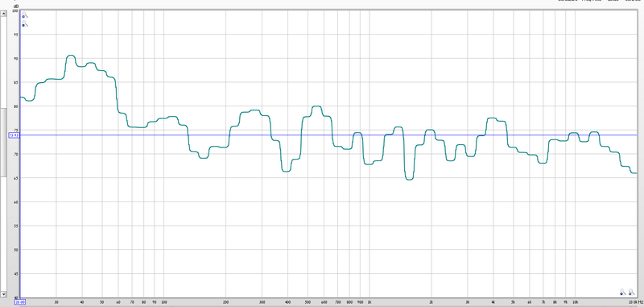Click the curve dip near 400 Hz
The image size is (644, 307).
[287, 171]
